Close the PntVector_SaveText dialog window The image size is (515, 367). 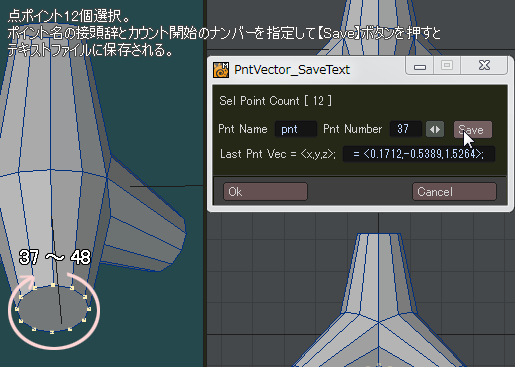(x=484, y=65)
